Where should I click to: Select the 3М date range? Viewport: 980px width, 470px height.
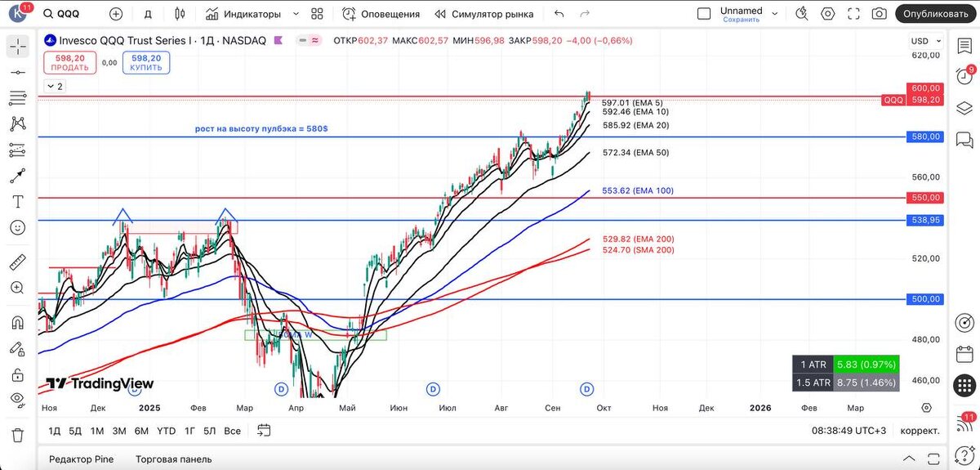[119, 430]
